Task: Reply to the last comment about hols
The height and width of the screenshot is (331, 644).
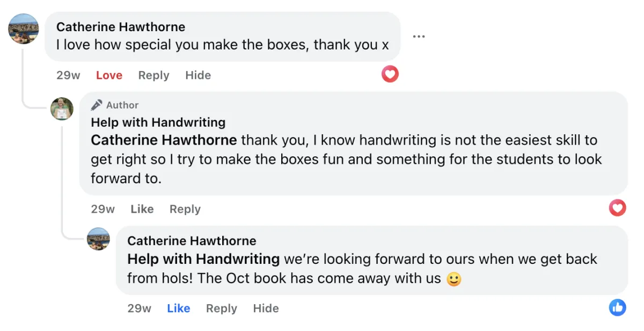Action: coord(221,308)
